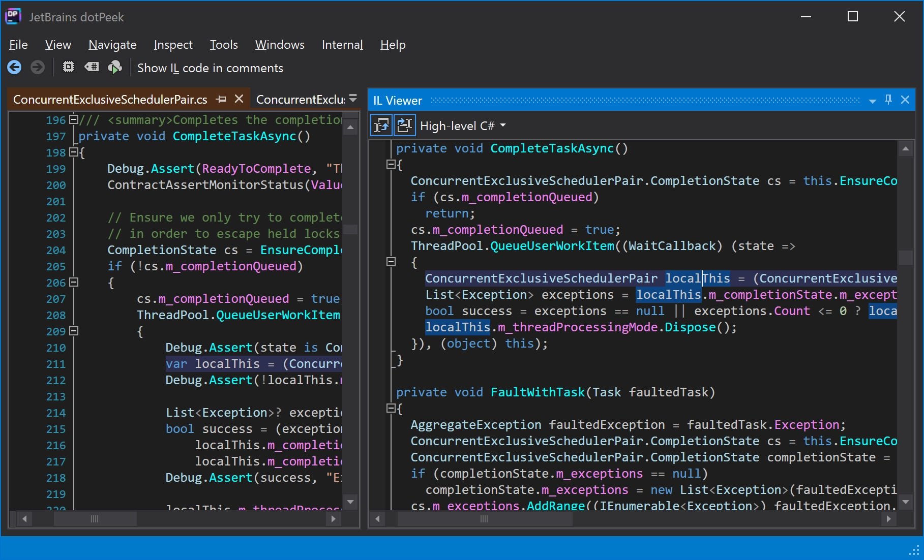The height and width of the screenshot is (560, 924).
Task: Open the Internal menu
Action: click(342, 45)
